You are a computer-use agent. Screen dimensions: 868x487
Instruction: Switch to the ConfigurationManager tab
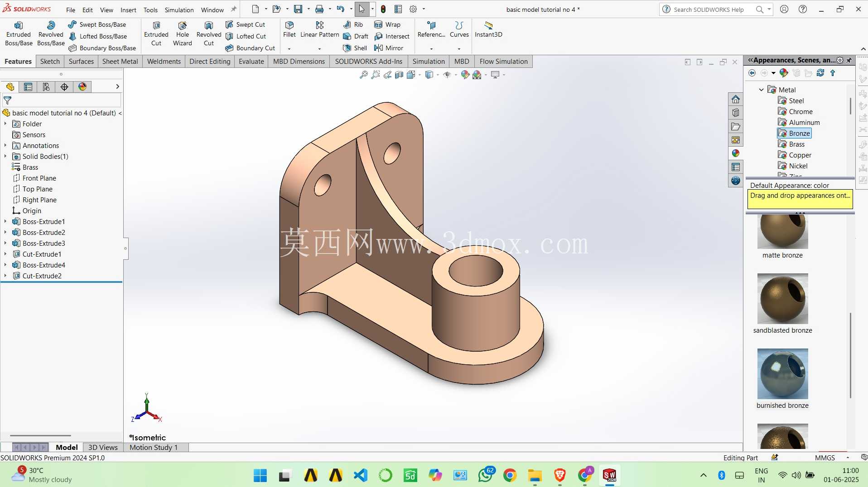click(46, 87)
